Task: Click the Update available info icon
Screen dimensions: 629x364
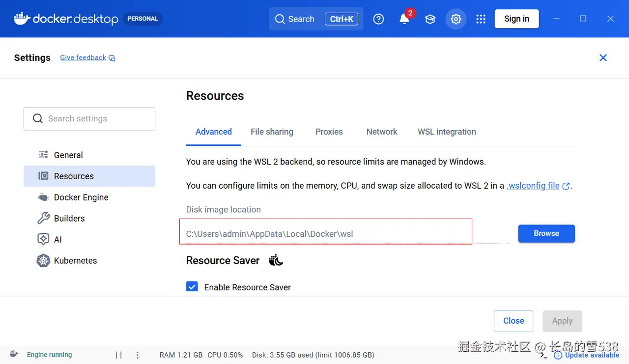Action: pyautogui.click(x=558, y=355)
